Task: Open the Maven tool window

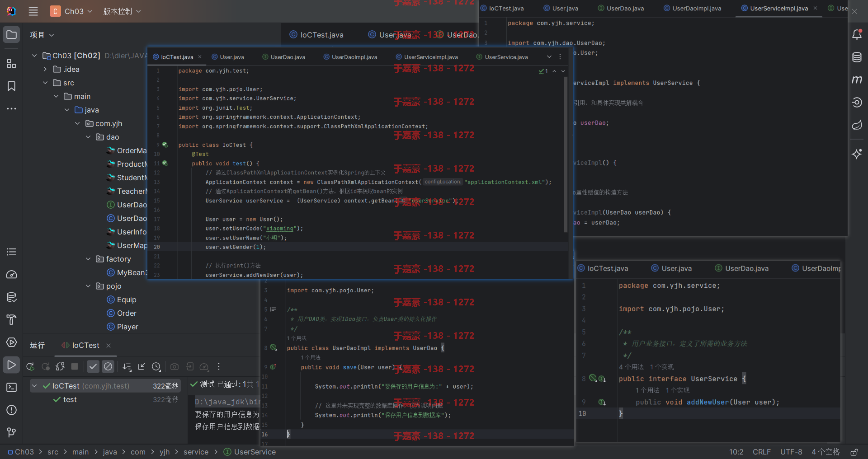Action: [x=857, y=80]
